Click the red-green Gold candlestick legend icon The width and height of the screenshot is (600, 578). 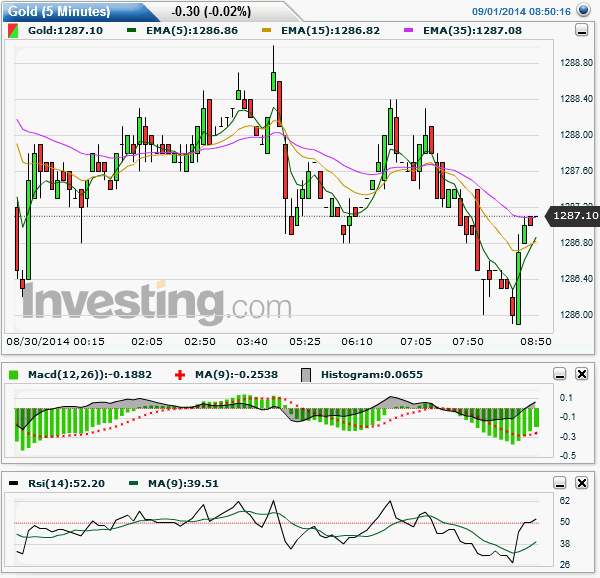(13, 31)
